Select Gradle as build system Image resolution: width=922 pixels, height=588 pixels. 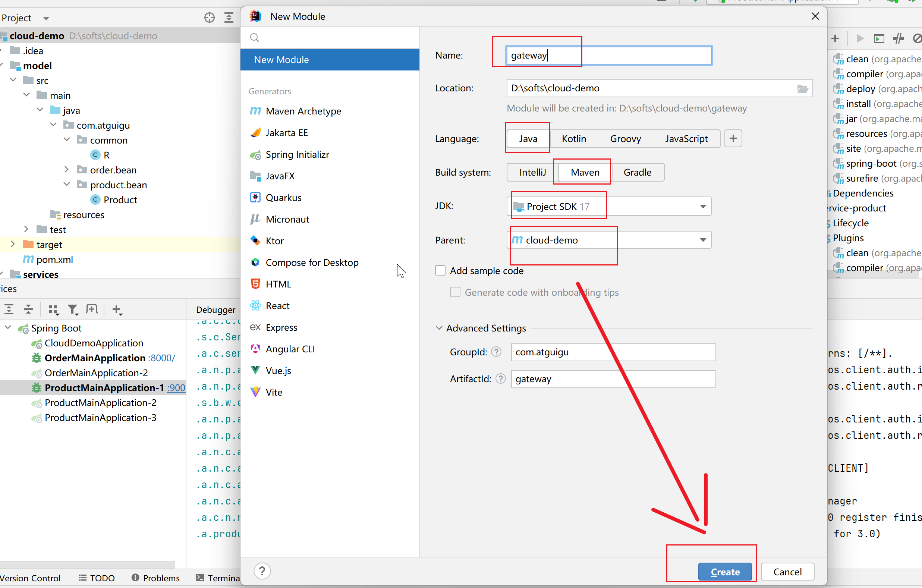pyautogui.click(x=637, y=172)
